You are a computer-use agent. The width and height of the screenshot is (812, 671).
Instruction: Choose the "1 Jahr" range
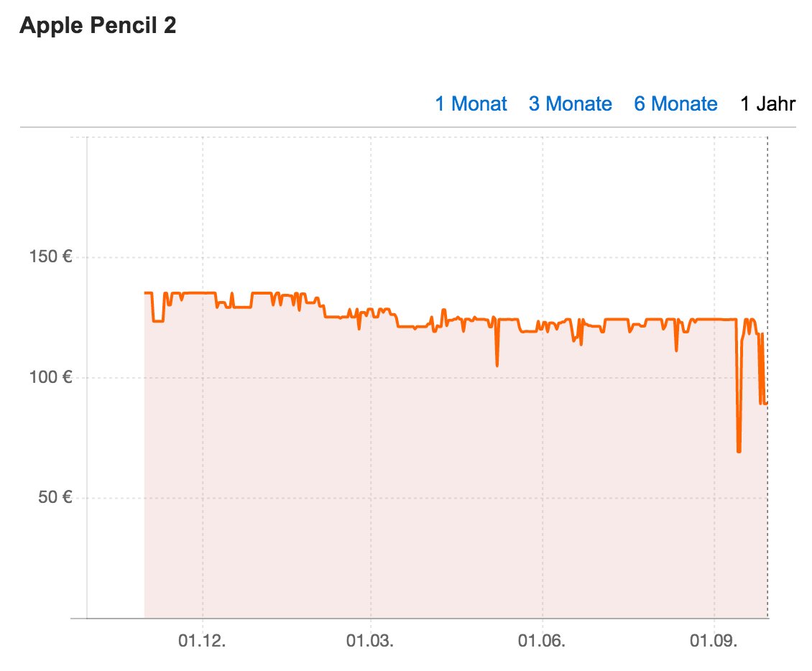[768, 104]
